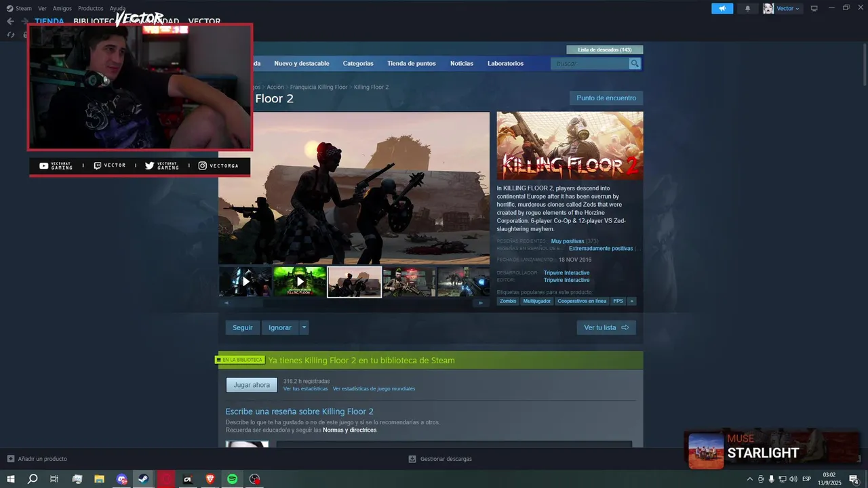This screenshot has width=868, height=488.
Task: Open Windows Start menu
Action: 11,479
